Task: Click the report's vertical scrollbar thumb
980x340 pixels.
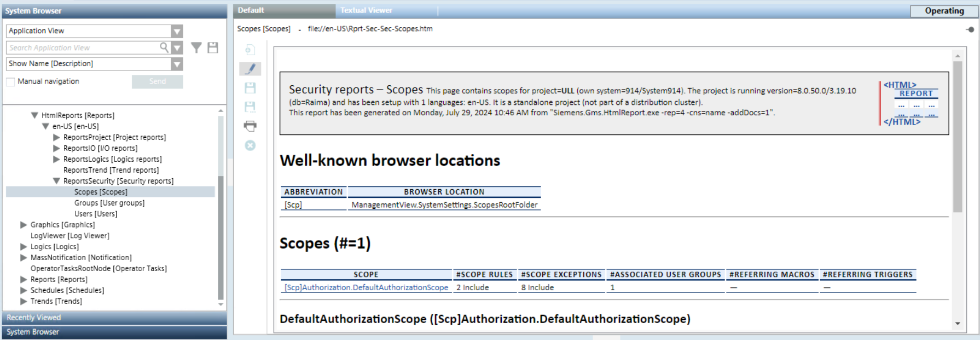Action: pos(957,137)
